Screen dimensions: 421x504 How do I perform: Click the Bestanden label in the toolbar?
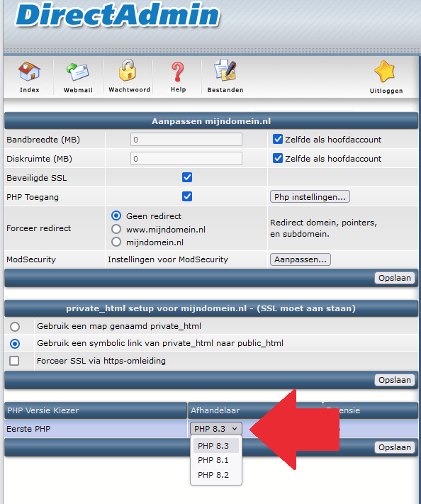click(x=225, y=90)
